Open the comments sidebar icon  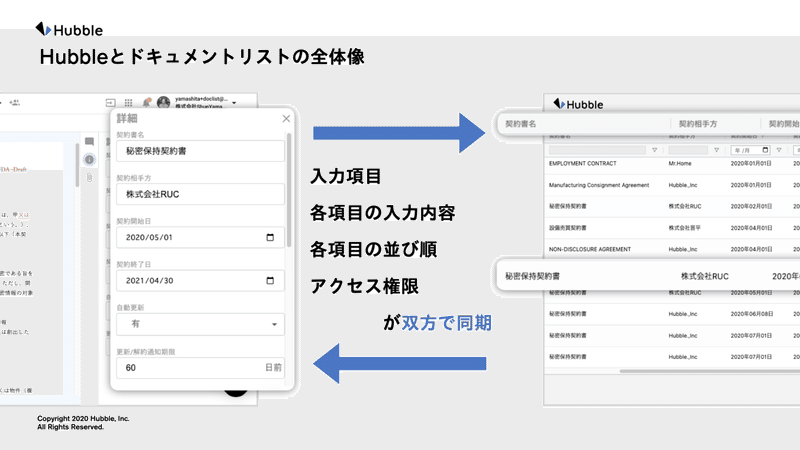click(x=89, y=141)
